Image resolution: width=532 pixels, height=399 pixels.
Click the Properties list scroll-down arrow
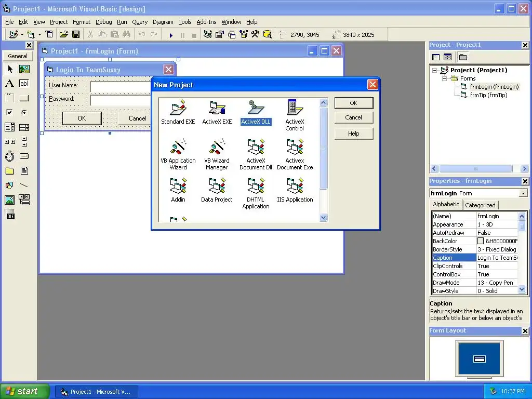[x=522, y=289]
